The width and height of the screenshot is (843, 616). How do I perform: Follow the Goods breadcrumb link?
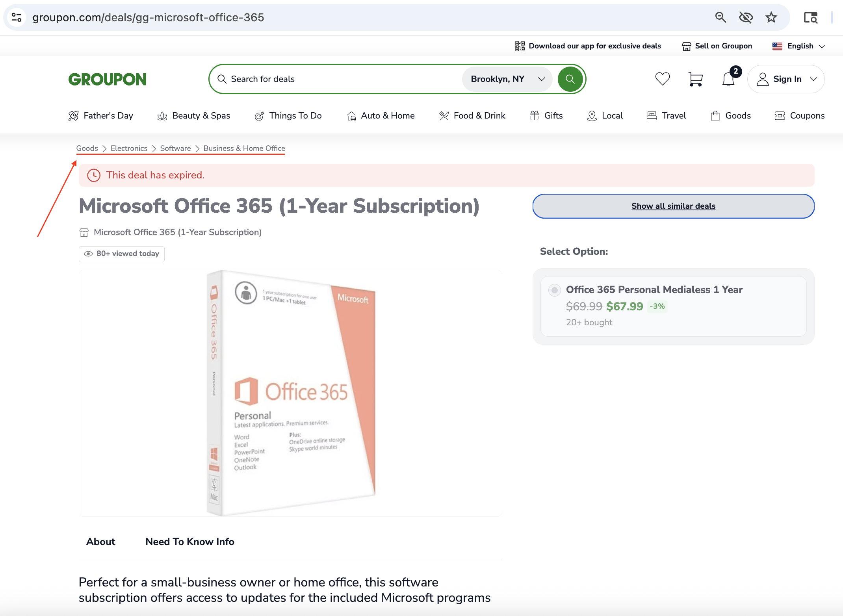[x=87, y=148]
